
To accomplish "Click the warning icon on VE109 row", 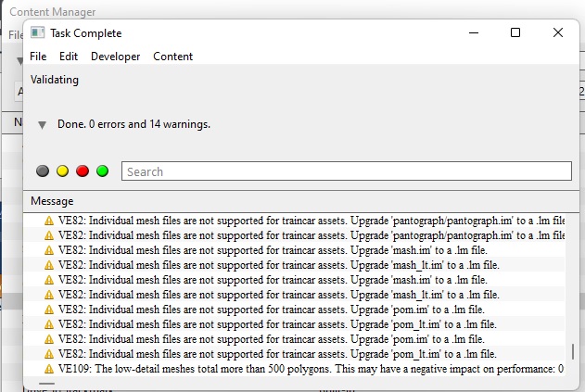I will [x=49, y=369].
